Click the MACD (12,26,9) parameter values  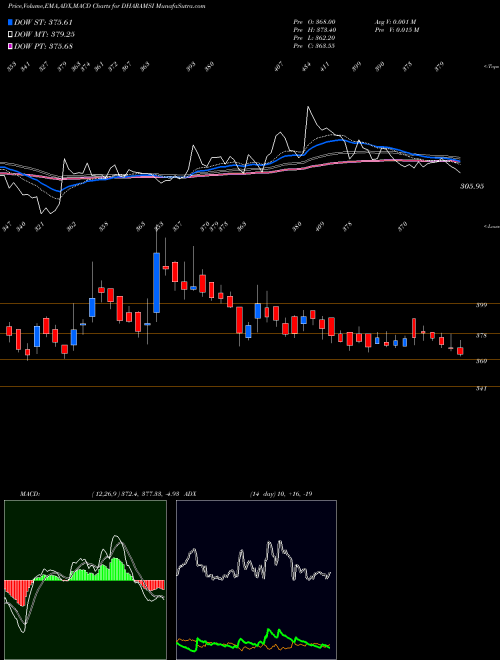[136, 494]
